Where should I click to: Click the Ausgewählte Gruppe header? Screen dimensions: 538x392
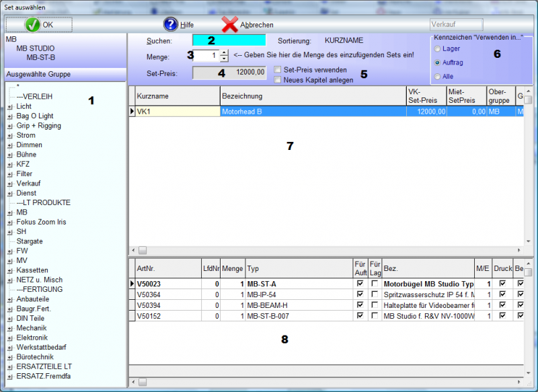click(x=65, y=74)
